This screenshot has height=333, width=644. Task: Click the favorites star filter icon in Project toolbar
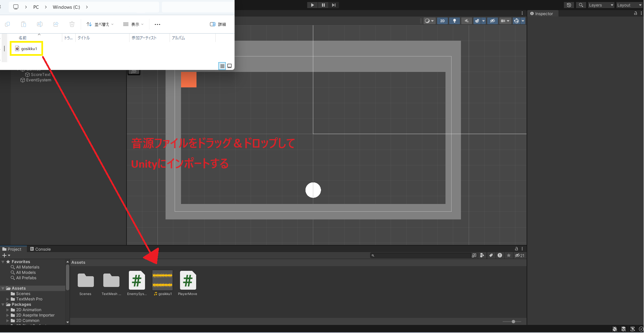[x=508, y=255]
